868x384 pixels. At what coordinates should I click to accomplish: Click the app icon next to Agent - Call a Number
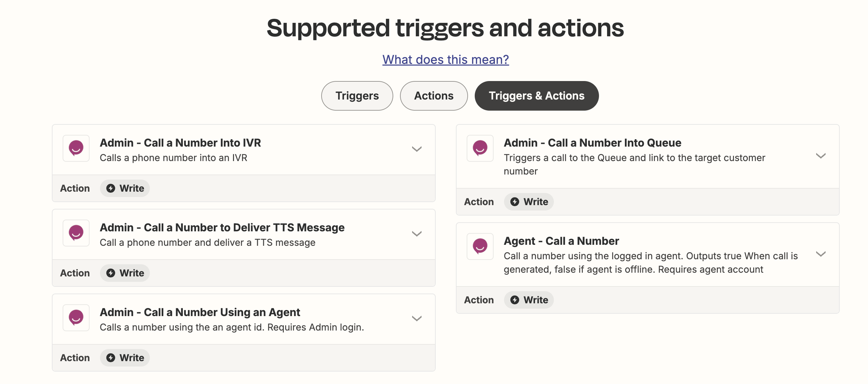pyautogui.click(x=480, y=247)
